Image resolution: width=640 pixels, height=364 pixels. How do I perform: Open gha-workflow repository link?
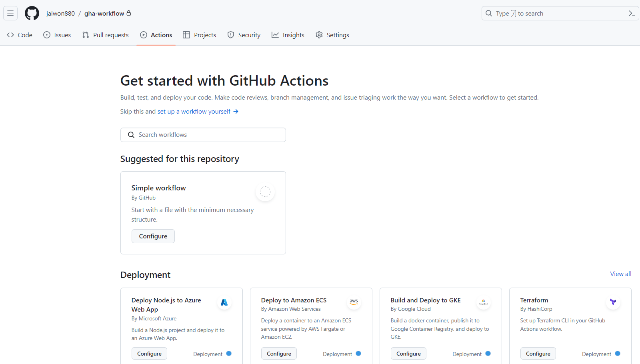point(104,13)
